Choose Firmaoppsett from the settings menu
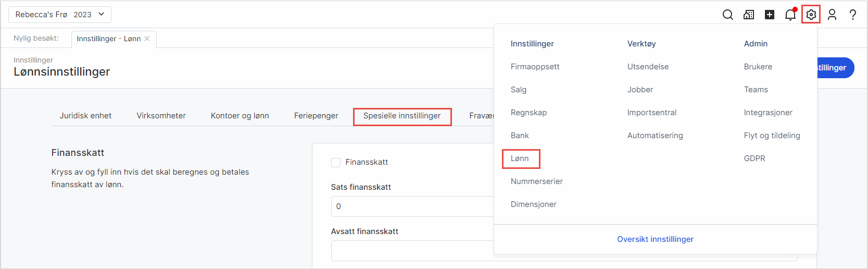 coord(535,67)
